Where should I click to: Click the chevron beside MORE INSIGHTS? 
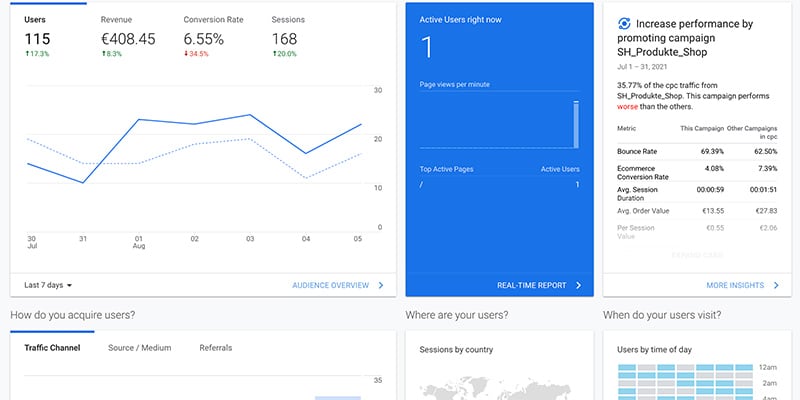776,285
